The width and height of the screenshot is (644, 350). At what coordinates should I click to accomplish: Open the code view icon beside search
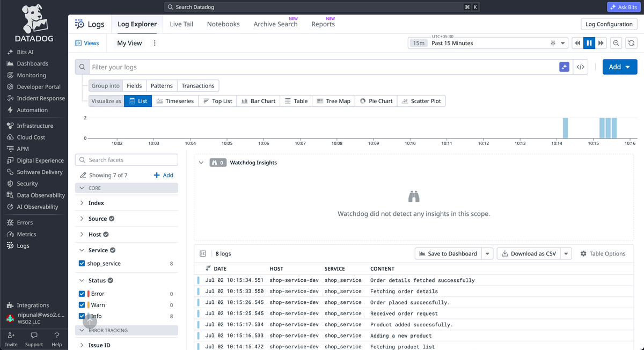pyautogui.click(x=580, y=67)
